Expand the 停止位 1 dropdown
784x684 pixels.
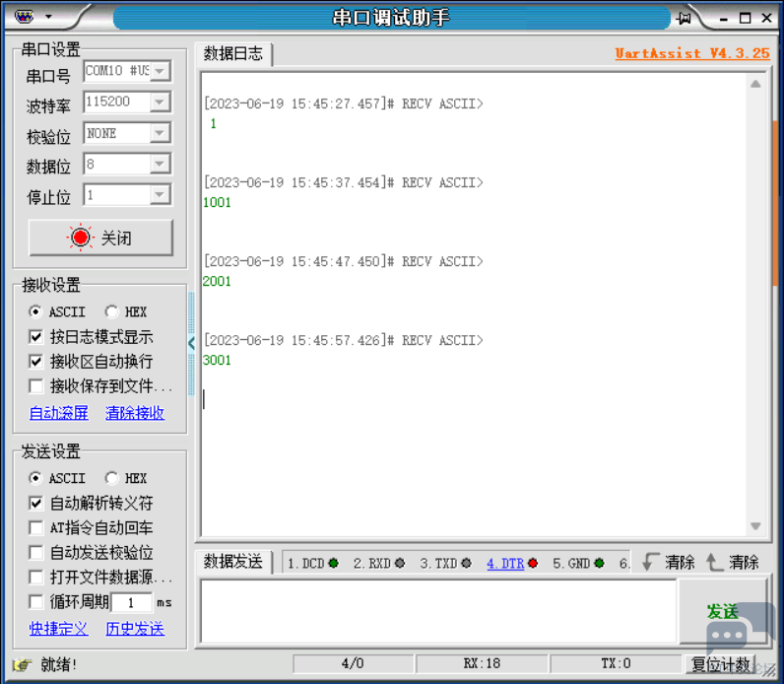(160, 194)
